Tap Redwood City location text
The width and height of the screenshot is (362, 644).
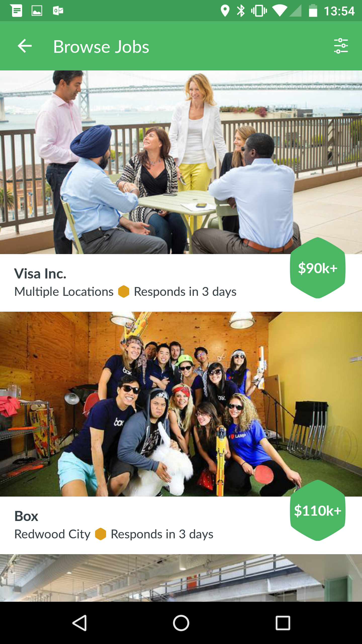(x=52, y=534)
